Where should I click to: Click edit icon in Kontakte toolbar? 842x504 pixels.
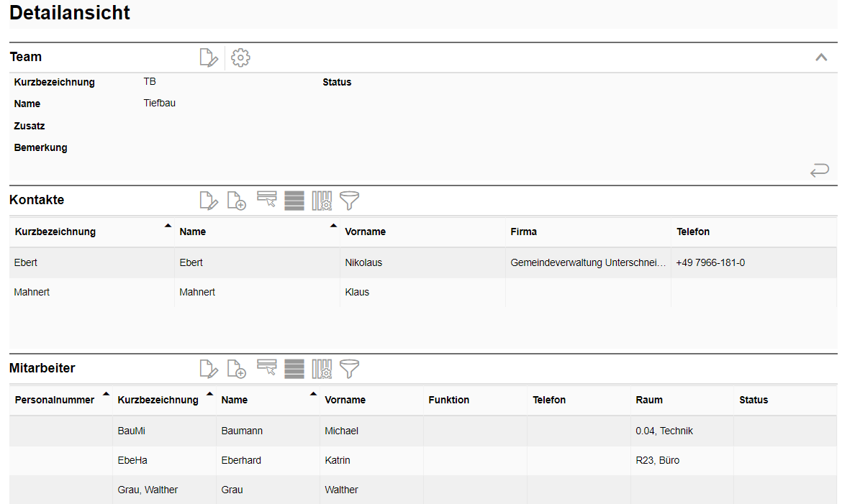click(x=208, y=201)
